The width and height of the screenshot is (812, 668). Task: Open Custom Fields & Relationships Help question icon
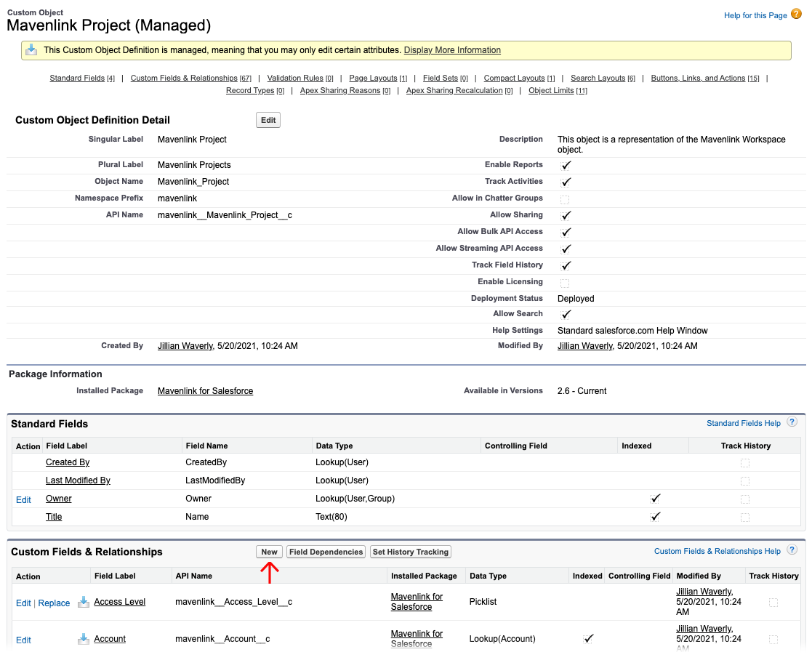tap(792, 550)
